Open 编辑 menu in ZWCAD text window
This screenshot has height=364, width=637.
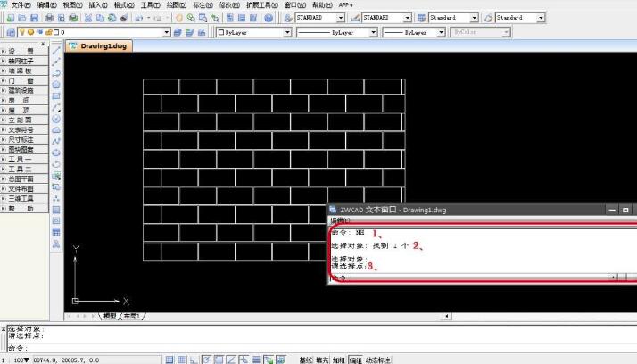[x=340, y=220]
